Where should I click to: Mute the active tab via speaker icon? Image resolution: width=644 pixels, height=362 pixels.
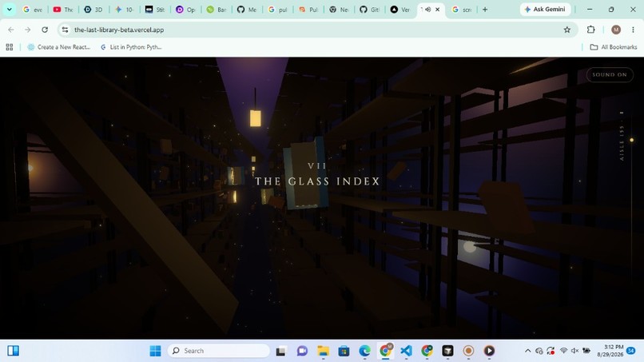tap(428, 10)
